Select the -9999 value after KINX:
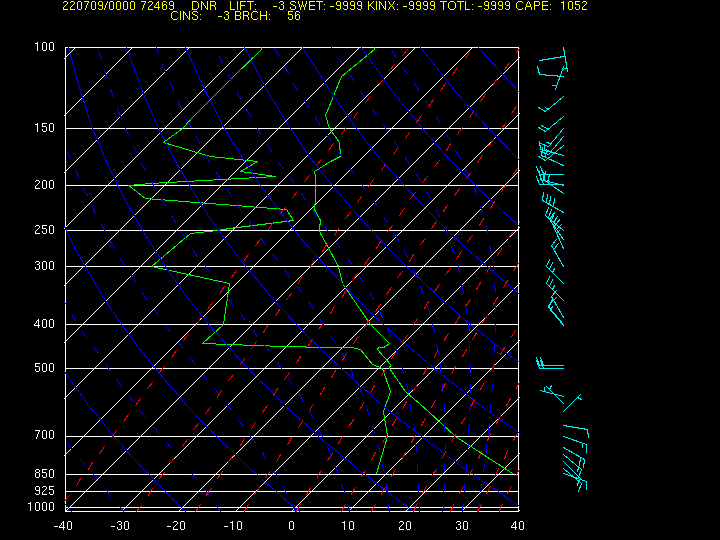This screenshot has width=720, height=540. (x=419, y=6)
